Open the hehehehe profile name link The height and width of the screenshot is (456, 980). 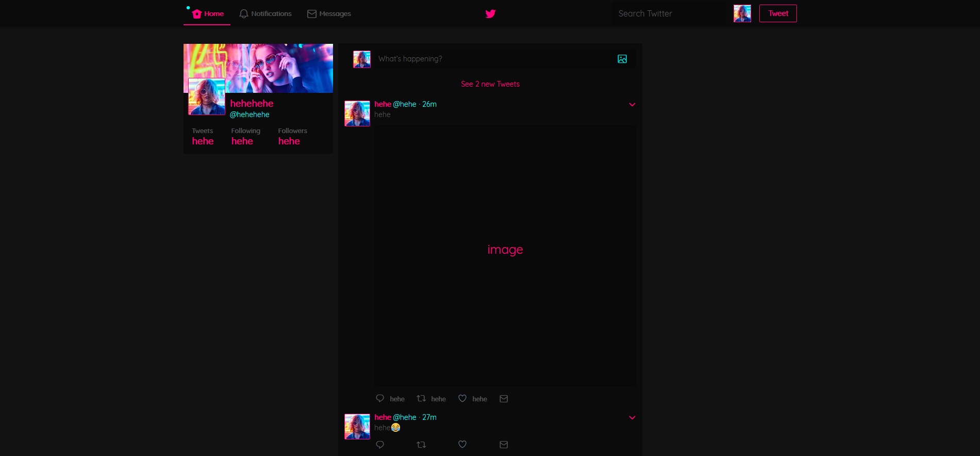[x=252, y=104]
